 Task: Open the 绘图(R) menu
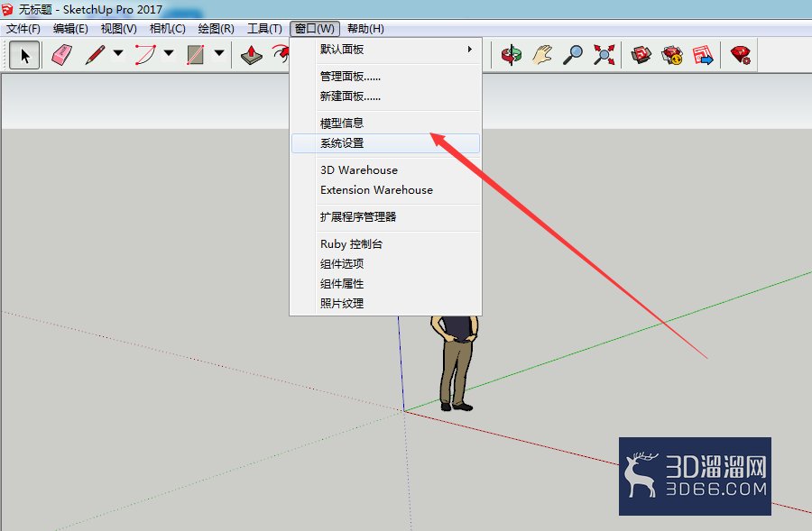point(216,29)
